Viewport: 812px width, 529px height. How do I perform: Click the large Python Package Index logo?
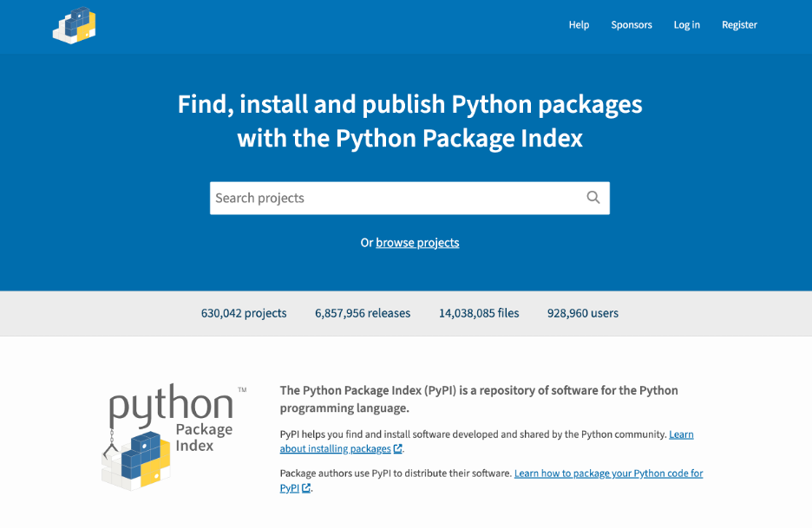click(174, 437)
